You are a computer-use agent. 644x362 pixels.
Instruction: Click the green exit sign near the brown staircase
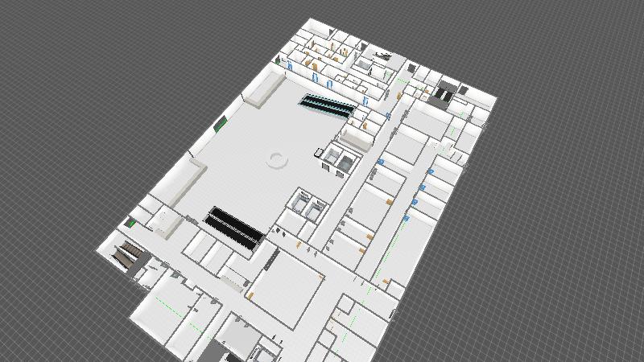point(130,223)
